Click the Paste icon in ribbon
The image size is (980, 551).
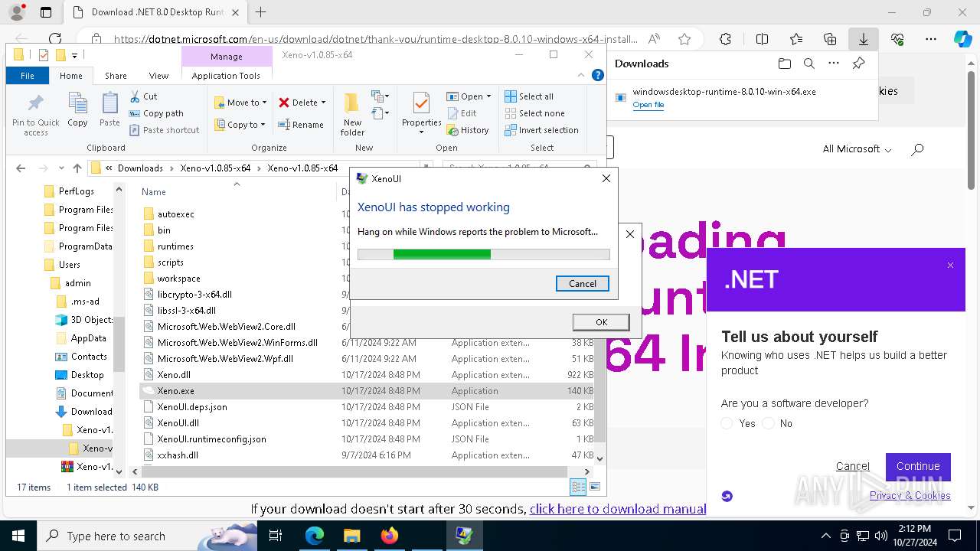pos(109,109)
